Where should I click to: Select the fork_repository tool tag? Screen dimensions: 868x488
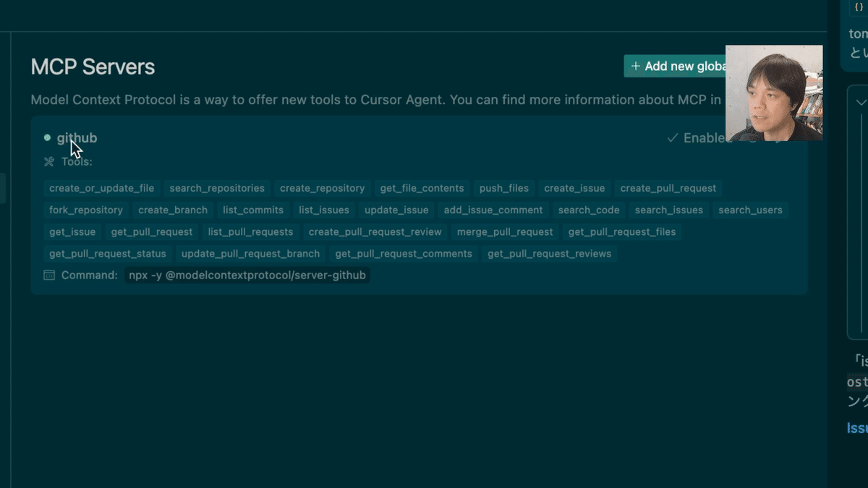point(85,210)
